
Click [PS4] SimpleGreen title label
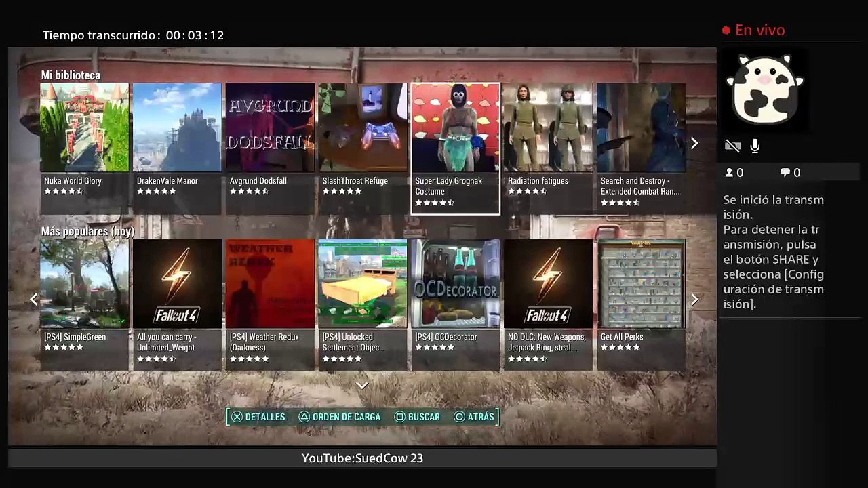[75, 337]
